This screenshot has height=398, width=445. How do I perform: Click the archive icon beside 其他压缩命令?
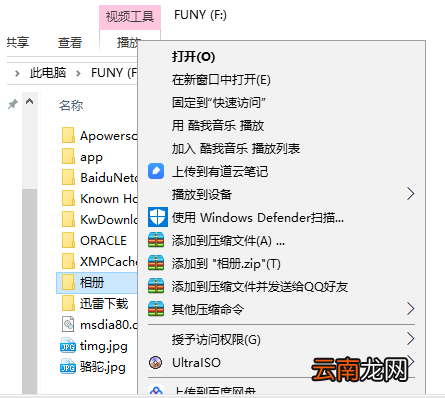tap(156, 309)
